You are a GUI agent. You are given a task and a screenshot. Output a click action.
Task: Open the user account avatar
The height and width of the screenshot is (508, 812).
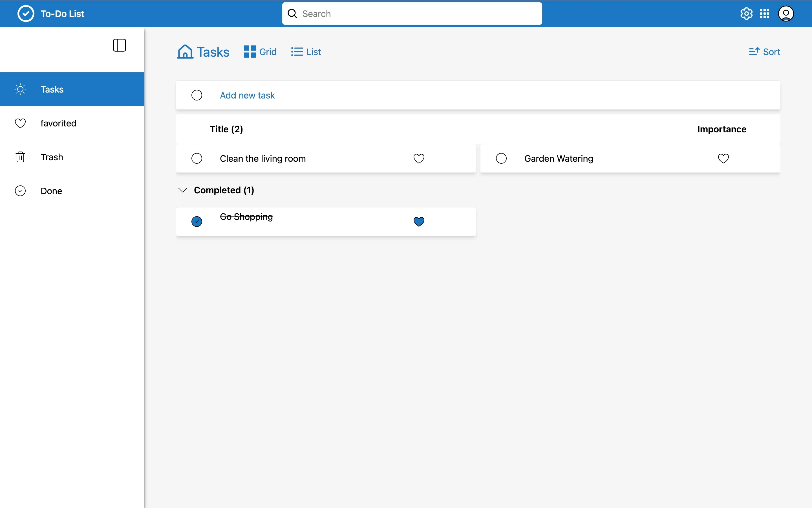(x=786, y=14)
